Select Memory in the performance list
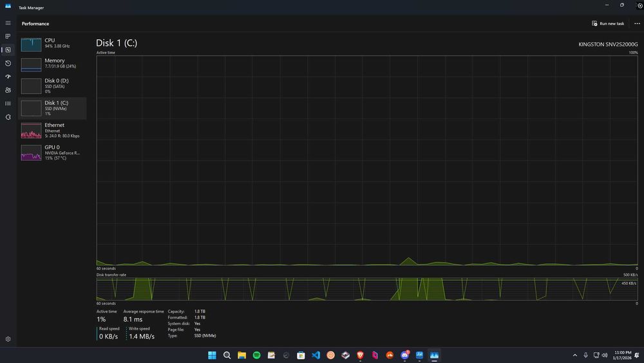 click(x=52, y=64)
